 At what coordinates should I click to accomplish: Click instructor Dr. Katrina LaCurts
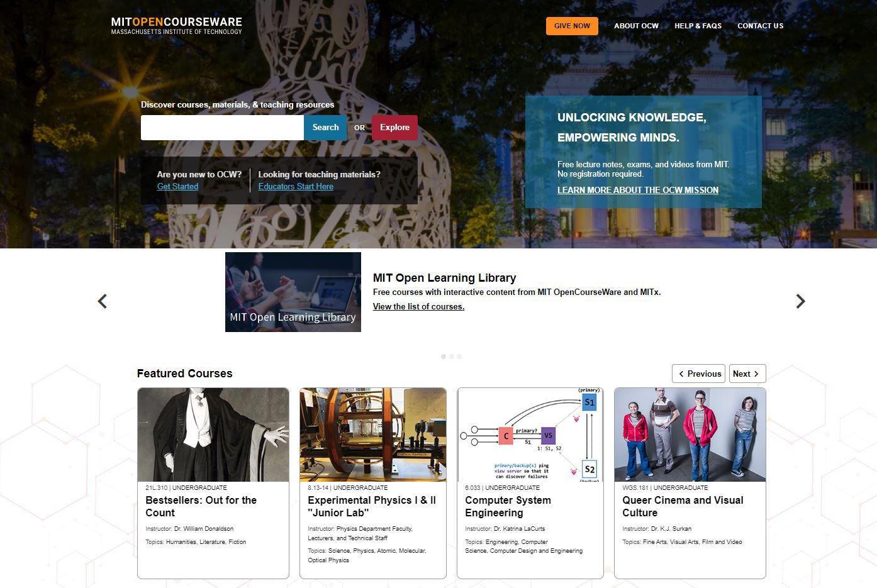click(x=519, y=529)
